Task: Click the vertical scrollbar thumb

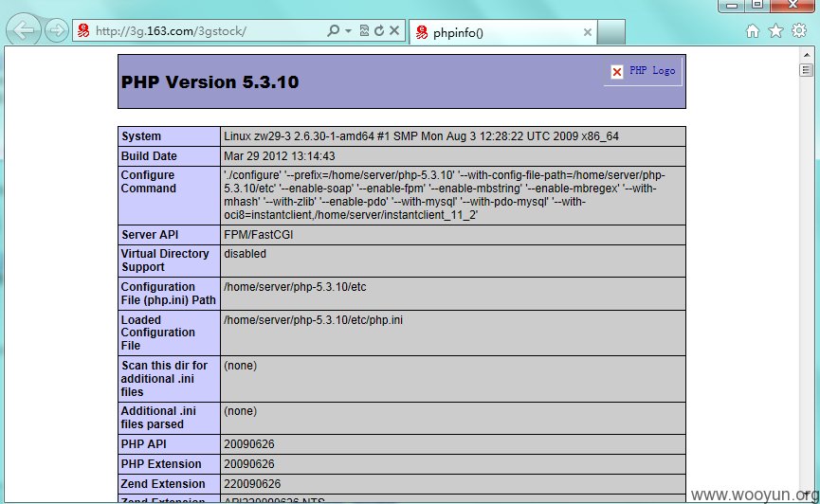Action: (x=807, y=69)
